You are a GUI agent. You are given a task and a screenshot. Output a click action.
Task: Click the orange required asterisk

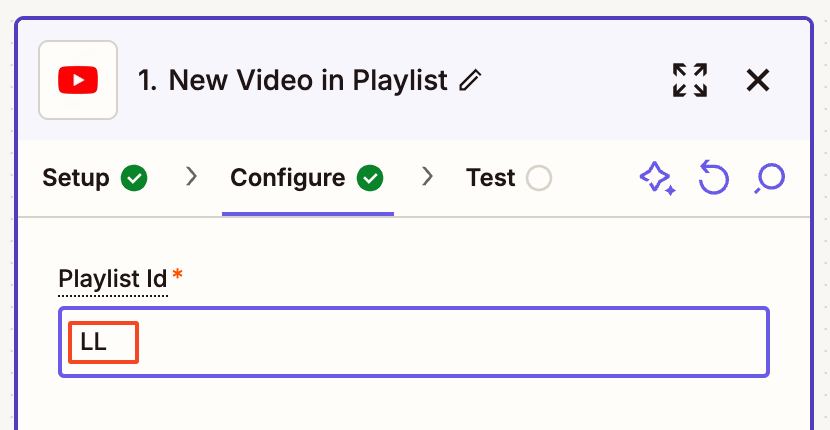(x=178, y=274)
